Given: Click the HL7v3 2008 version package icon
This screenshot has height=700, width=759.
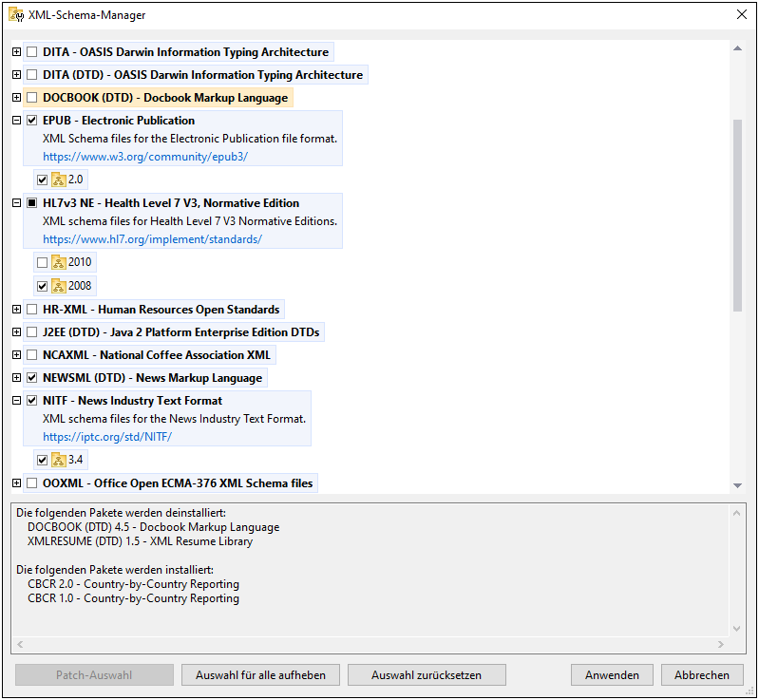Looking at the screenshot, I should 59,286.
